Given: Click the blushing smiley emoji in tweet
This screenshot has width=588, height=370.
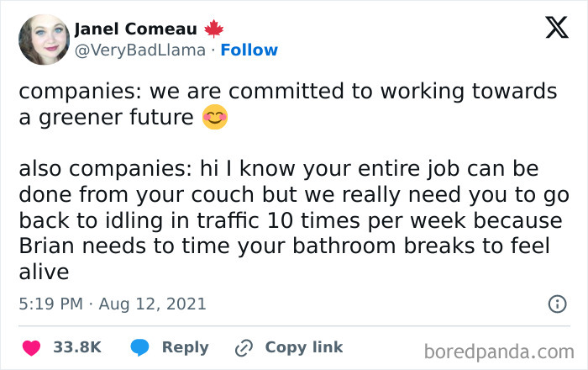Looking at the screenshot, I should 215,118.
